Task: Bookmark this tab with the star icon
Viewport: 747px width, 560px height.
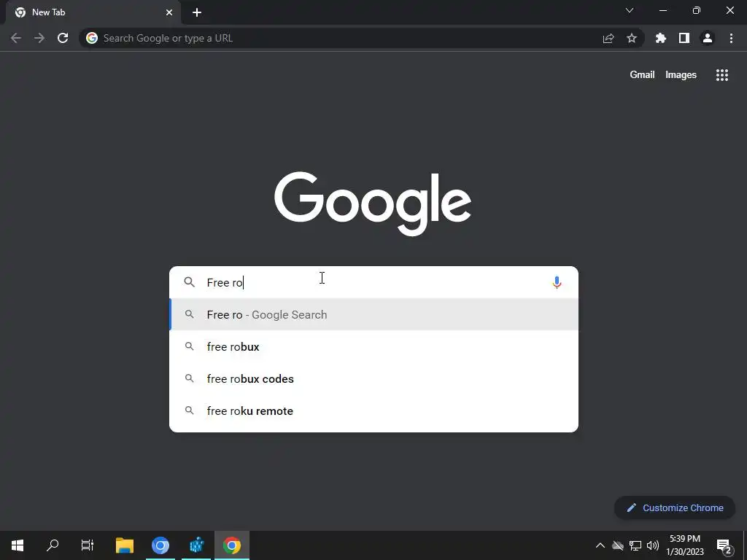Action: point(632,38)
